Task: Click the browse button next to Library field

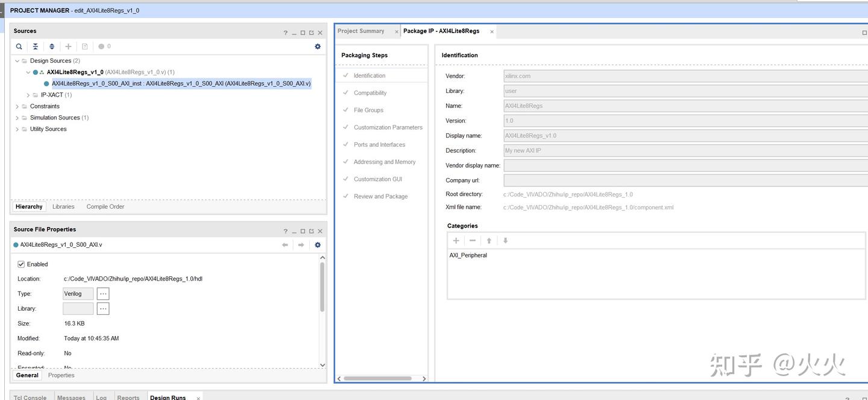Action: tap(103, 309)
